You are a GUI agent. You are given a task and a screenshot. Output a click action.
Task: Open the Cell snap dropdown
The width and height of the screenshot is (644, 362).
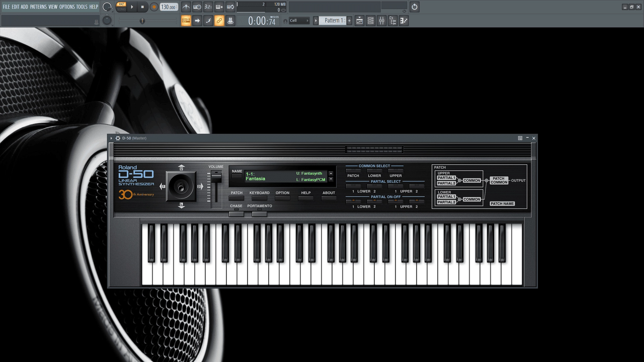coord(299,21)
